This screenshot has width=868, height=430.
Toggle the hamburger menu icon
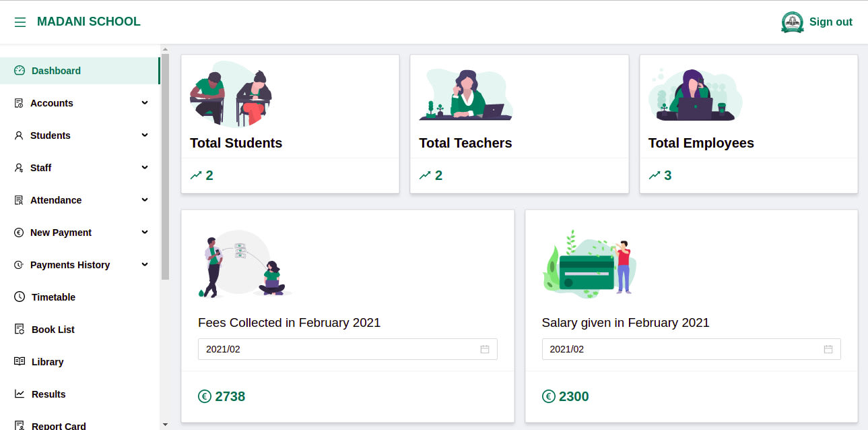tap(20, 22)
